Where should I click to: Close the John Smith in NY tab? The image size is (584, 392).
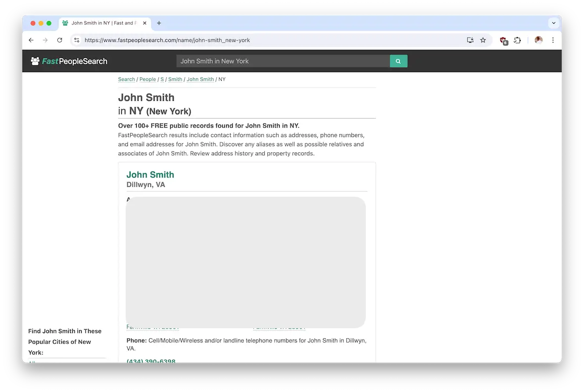(x=145, y=23)
